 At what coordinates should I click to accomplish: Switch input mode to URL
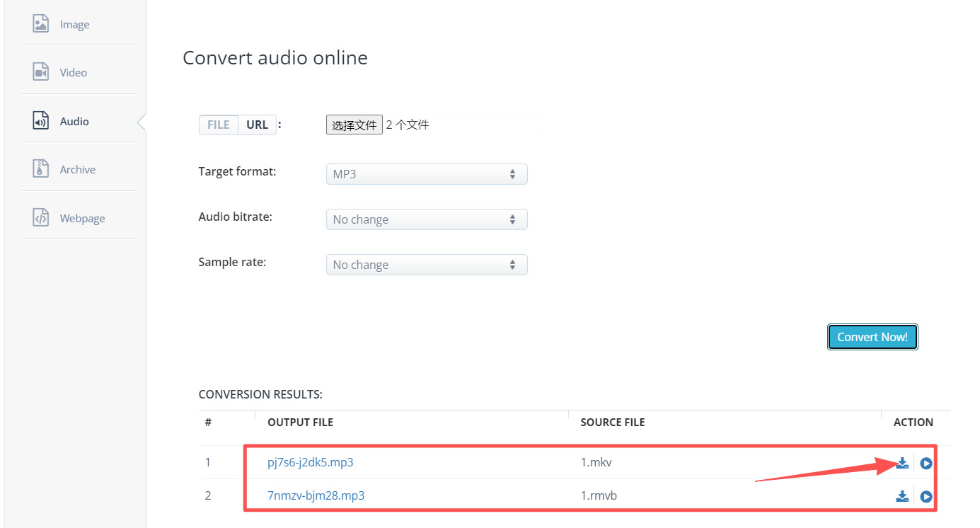click(x=257, y=125)
